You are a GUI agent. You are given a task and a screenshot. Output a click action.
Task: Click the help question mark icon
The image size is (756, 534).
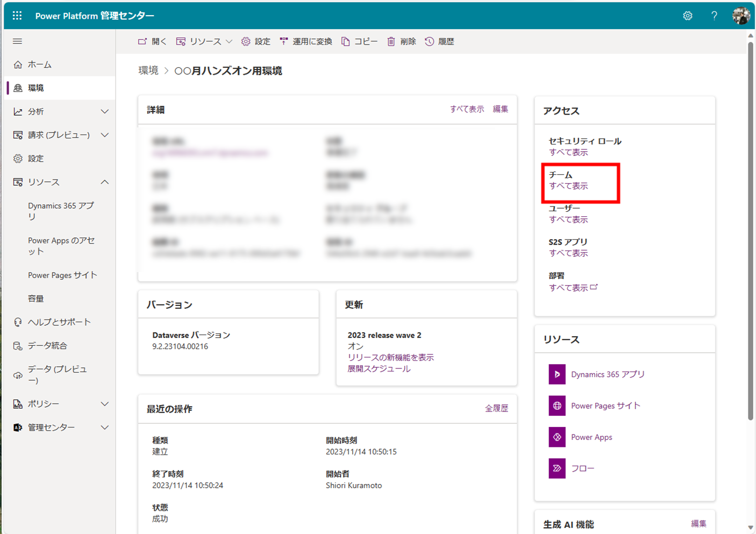click(714, 16)
